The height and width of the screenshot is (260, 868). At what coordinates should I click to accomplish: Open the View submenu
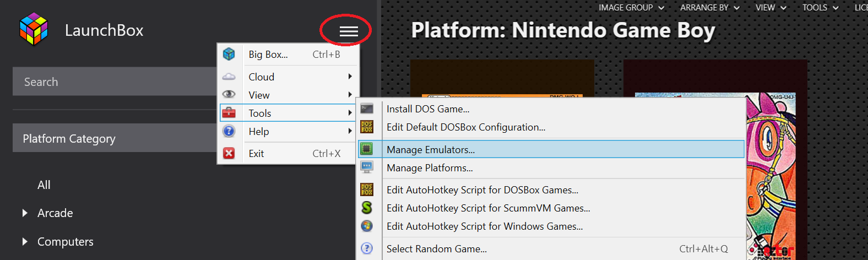click(289, 95)
